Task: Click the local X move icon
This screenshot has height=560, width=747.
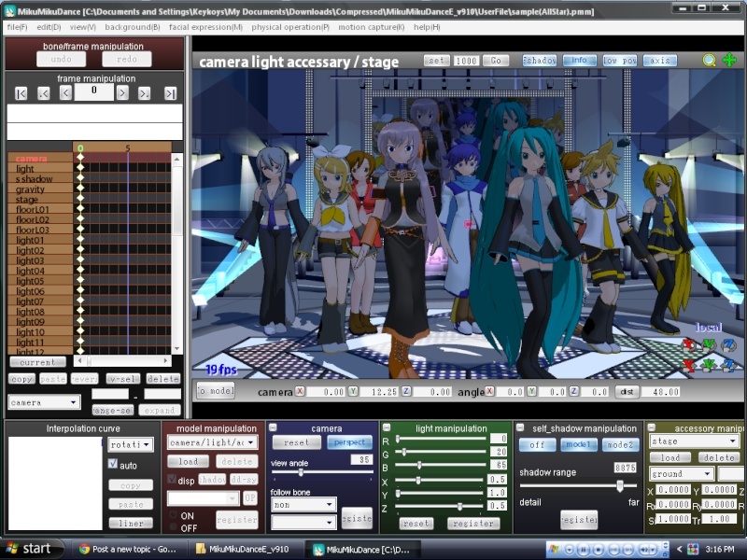Action: pos(688,365)
